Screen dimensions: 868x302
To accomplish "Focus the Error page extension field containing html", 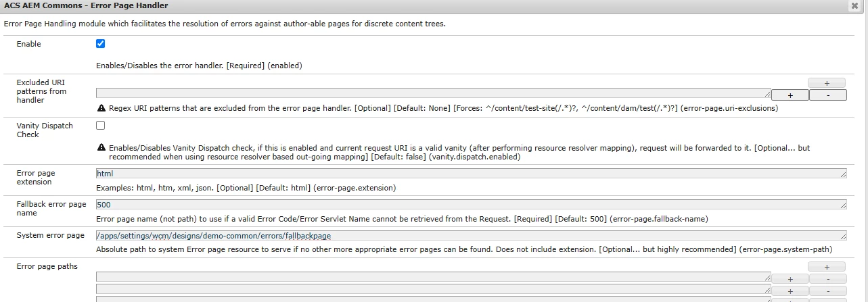I will pos(472,174).
